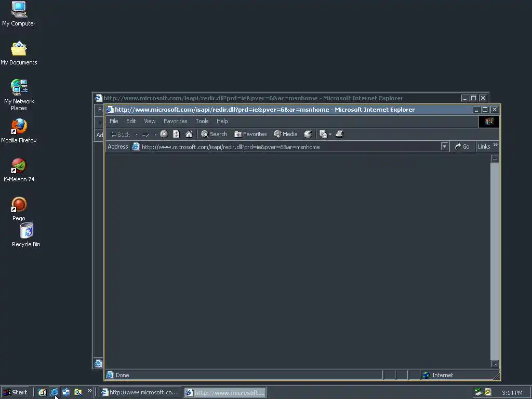The width and height of the screenshot is (532, 399).
Task: Click the Done status text
Action: [x=123, y=375]
